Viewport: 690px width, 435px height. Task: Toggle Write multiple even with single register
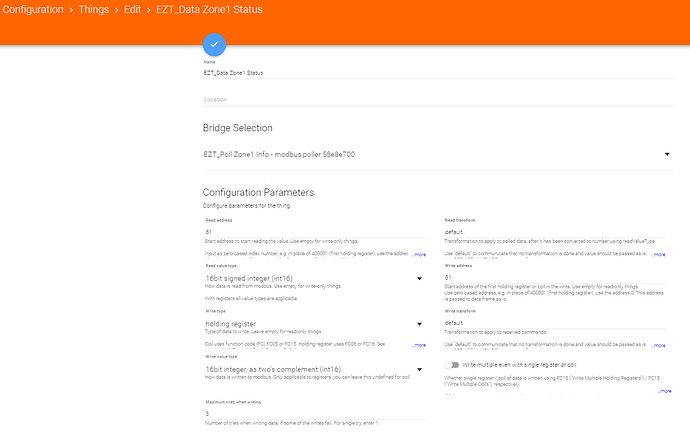(x=453, y=365)
